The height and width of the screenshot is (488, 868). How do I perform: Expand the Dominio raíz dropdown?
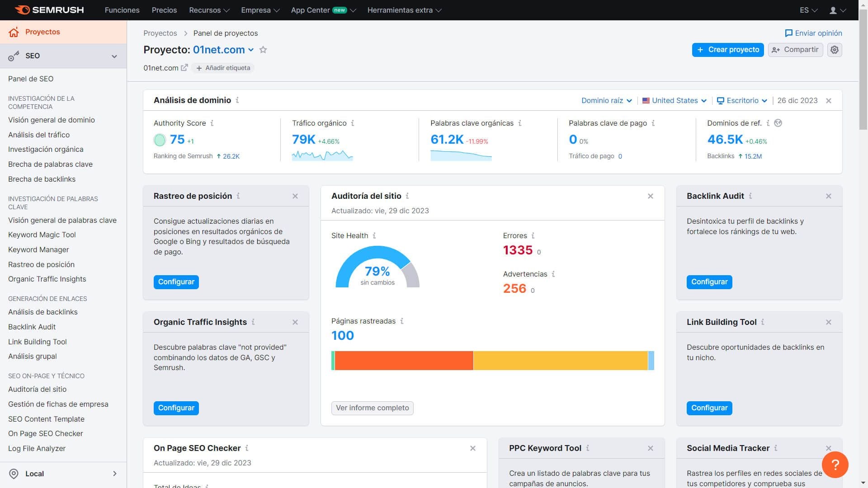606,100
